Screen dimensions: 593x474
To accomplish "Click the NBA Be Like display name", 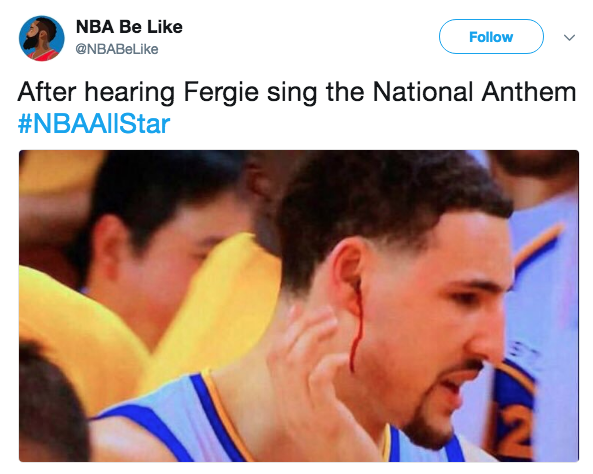I will click(x=129, y=27).
